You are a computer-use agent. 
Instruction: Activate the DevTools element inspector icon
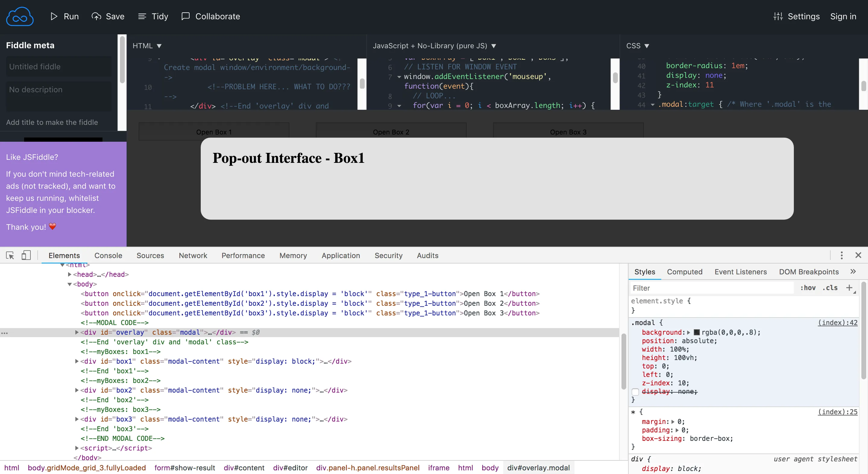(x=10, y=255)
